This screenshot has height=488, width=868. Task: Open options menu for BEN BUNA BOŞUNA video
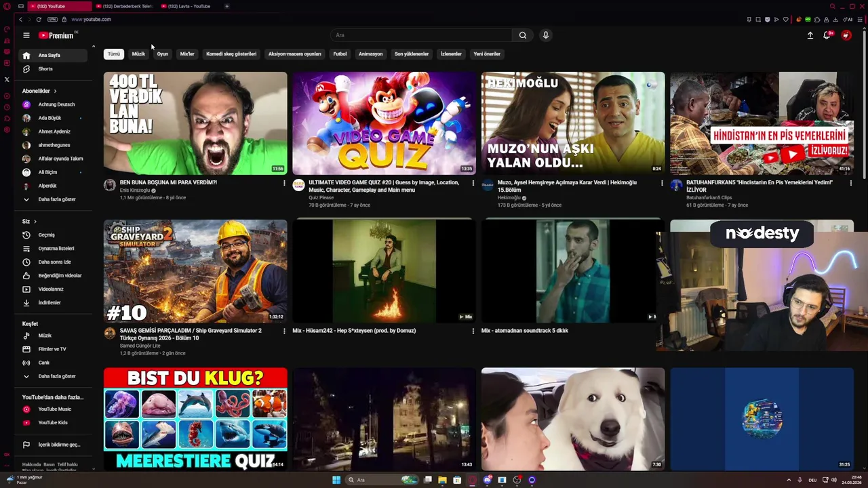tap(284, 183)
